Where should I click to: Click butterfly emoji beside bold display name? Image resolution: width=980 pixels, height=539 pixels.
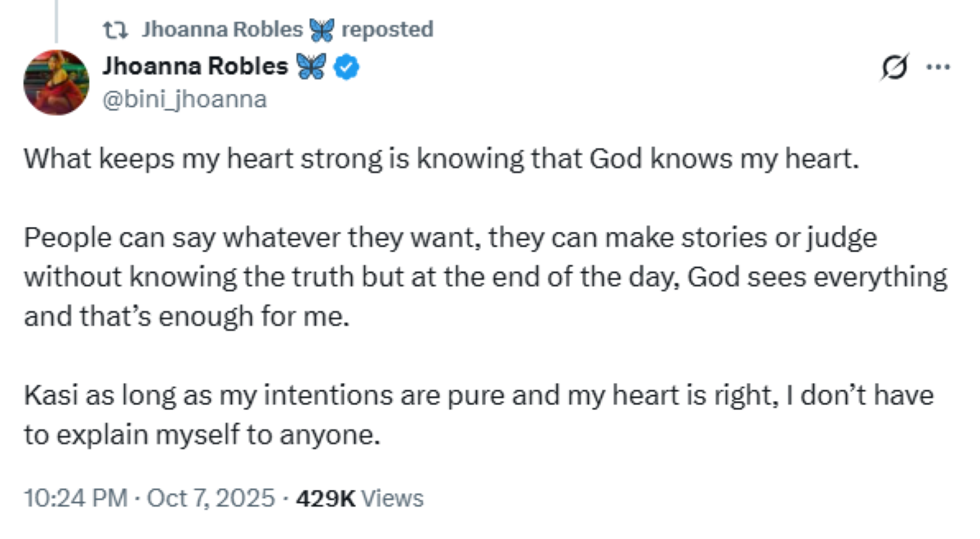tap(310, 66)
